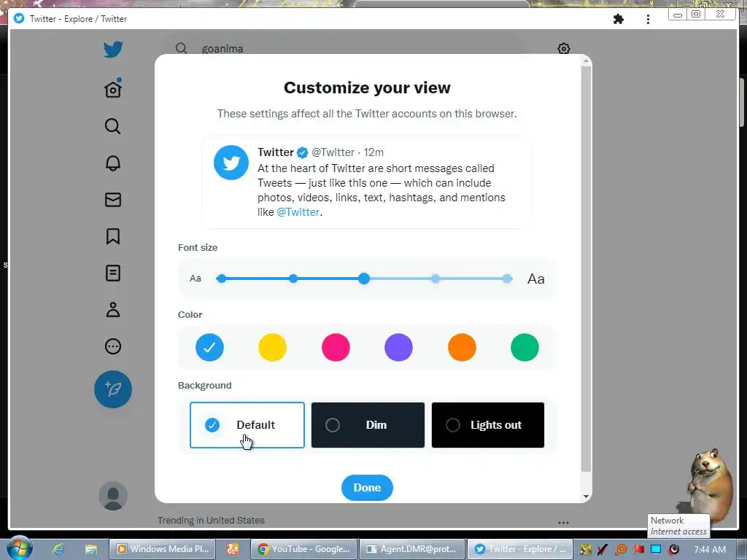The height and width of the screenshot is (560, 747).
Task: Select the Lights out background option
Action: [488, 425]
